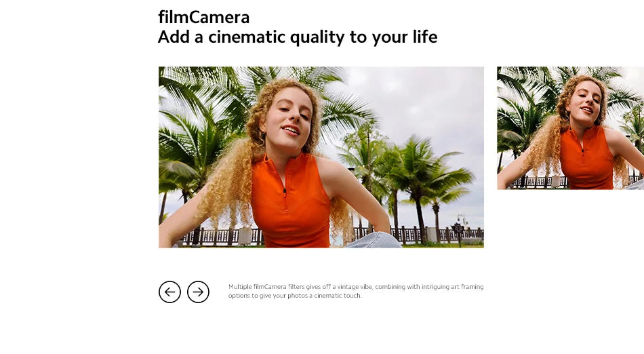The image size is (644, 354).
Task: Click the right arrow carousel button
Action: 199,292
